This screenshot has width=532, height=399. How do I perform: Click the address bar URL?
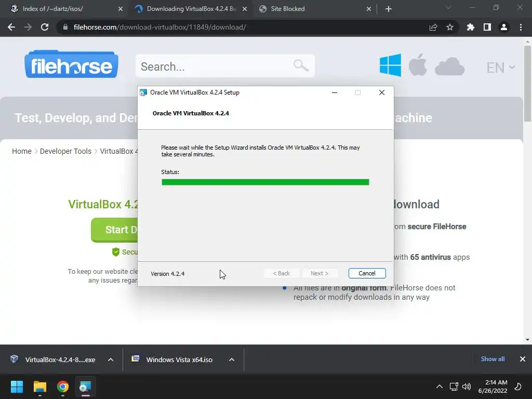click(x=159, y=27)
